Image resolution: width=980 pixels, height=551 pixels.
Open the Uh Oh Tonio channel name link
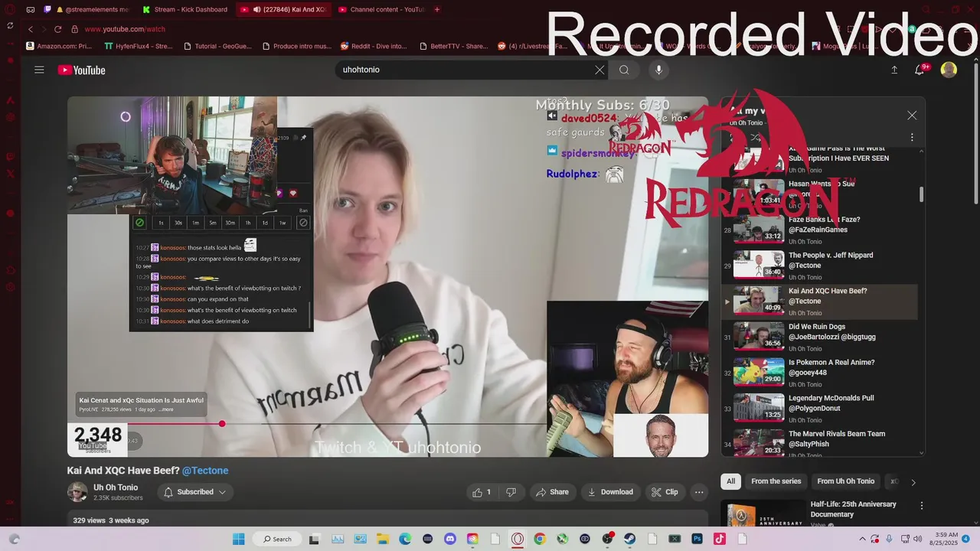pos(116,487)
